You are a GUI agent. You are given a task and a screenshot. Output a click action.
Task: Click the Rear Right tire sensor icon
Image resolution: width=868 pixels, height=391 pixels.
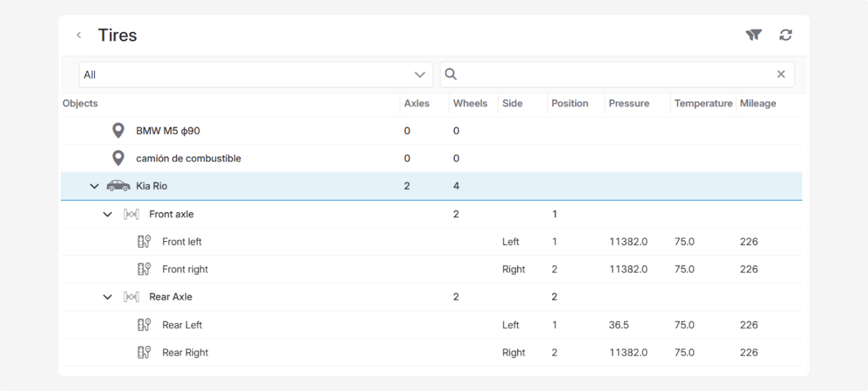click(x=144, y=353)
